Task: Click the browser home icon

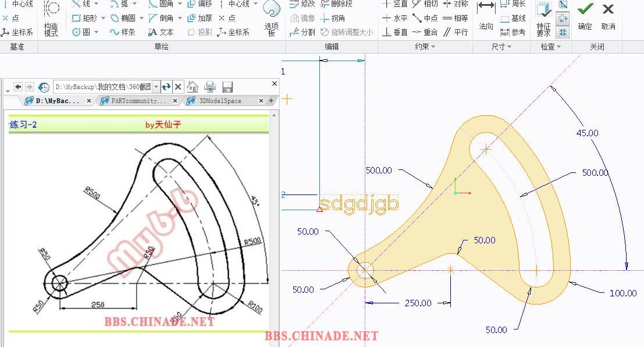Action: click(193, 87)
